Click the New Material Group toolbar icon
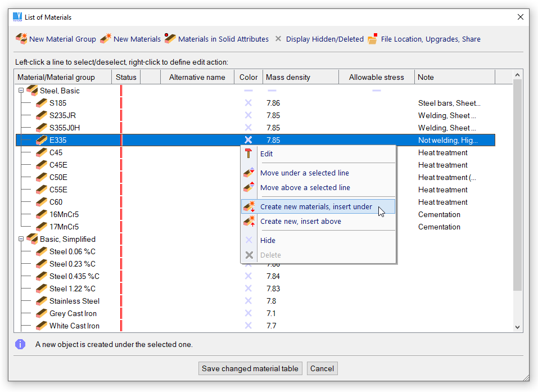This screenshot has height=392, width=538. click(21, 39)
